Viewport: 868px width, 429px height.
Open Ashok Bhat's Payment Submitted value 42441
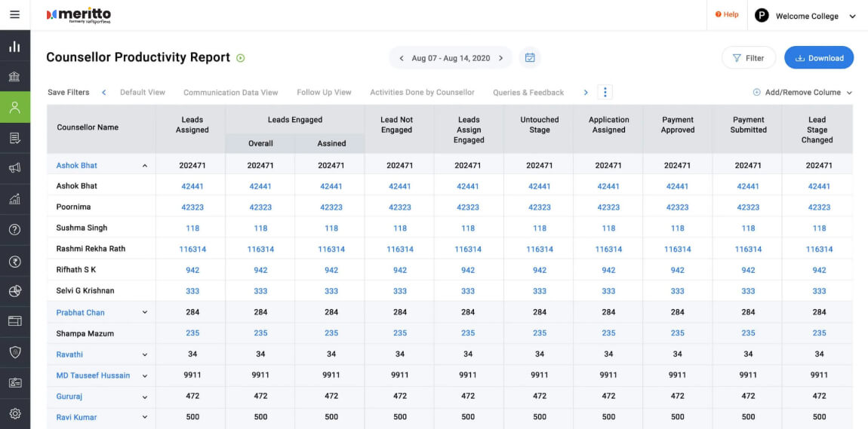coord(748,186)
